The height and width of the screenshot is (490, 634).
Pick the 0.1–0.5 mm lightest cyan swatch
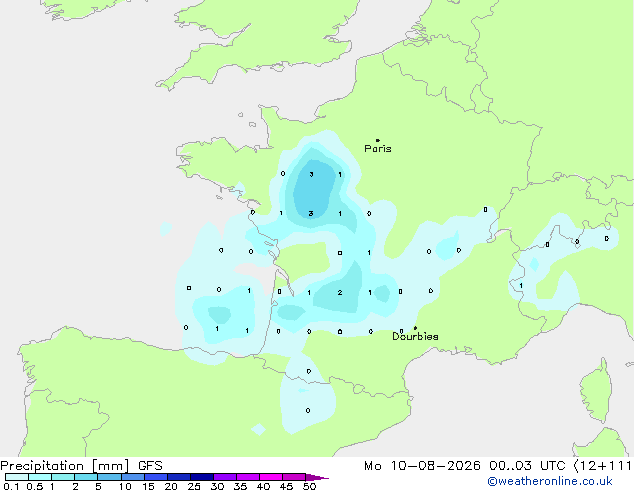tap(17, 477)
